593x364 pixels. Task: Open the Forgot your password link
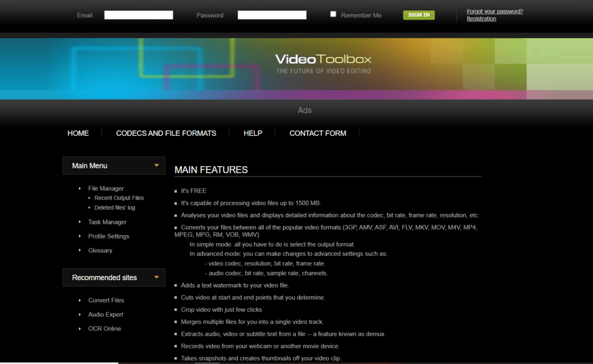tap(495, 11)
